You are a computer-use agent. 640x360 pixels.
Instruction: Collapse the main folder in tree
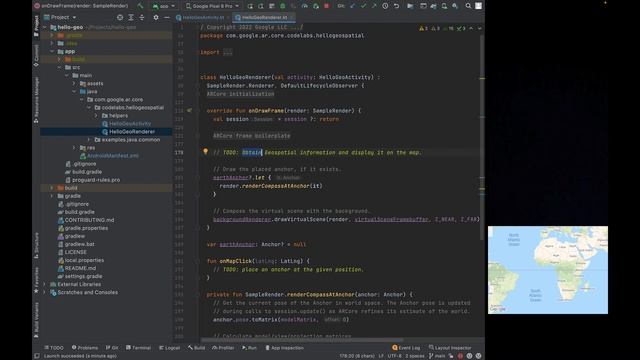click(67, 76)
